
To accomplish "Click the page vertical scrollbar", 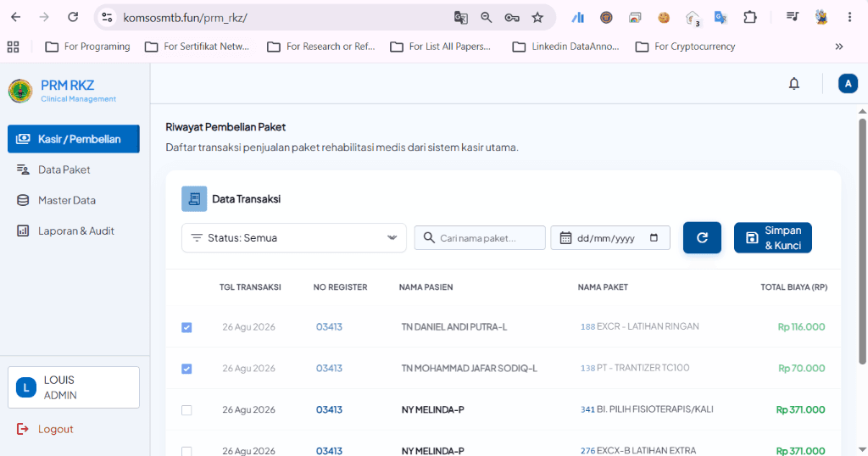I will pos(862,241).
